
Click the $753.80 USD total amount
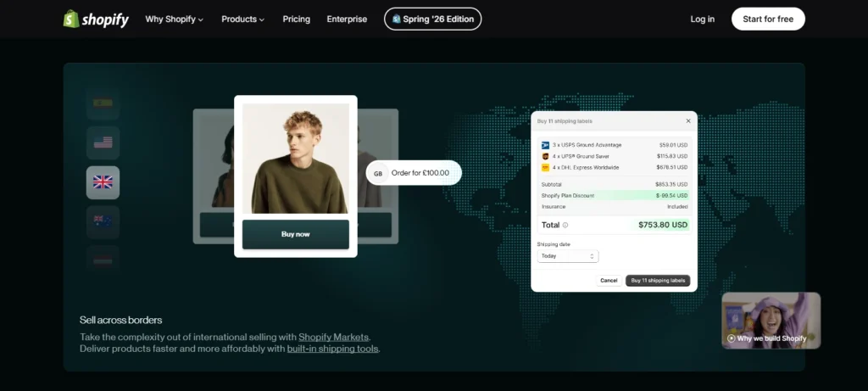[x=663, y=225]
